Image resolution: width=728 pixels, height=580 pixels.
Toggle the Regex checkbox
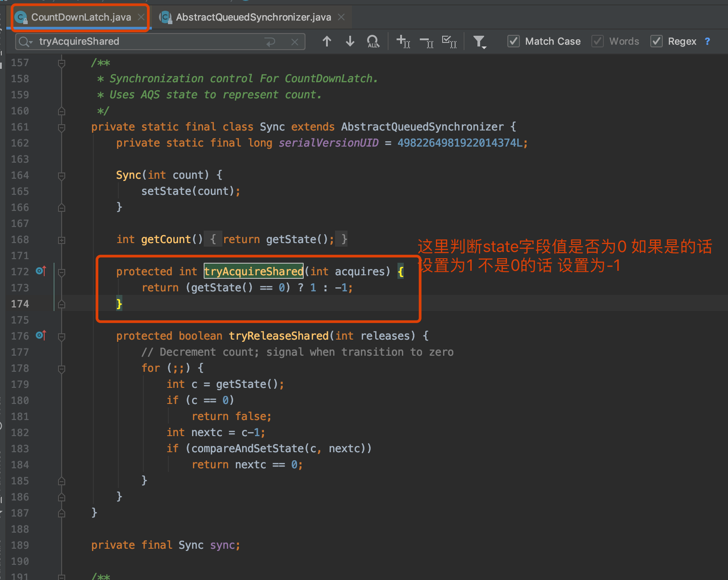coord(657,42)
